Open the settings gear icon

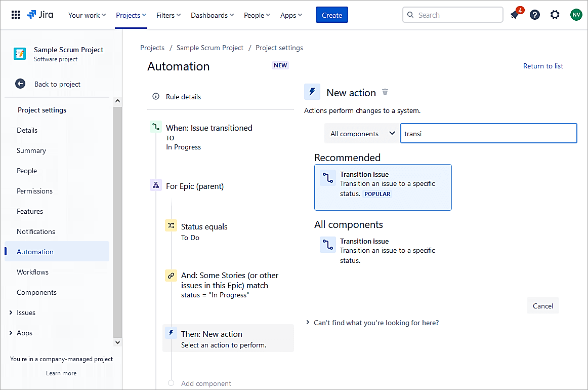[555, 15]
